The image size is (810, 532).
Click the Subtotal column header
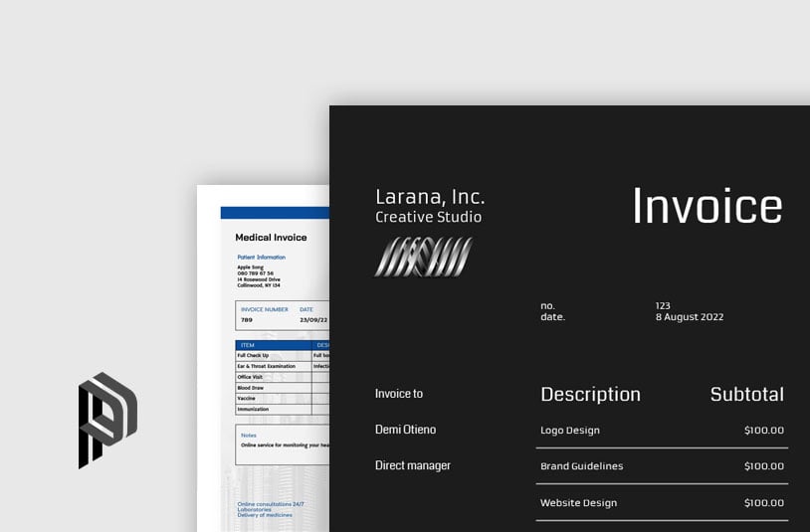(x=746, y=394)
